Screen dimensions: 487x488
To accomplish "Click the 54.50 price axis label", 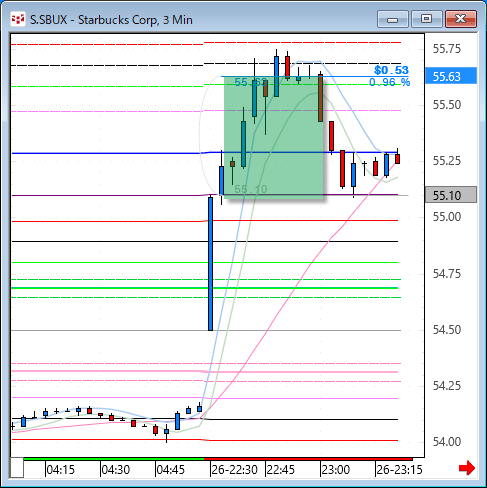I will 447,330.
